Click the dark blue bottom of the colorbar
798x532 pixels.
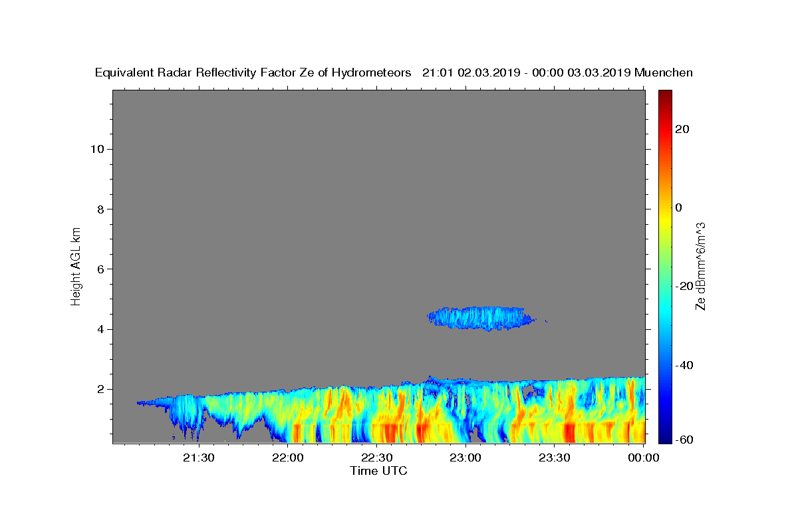tap(665, 438)
